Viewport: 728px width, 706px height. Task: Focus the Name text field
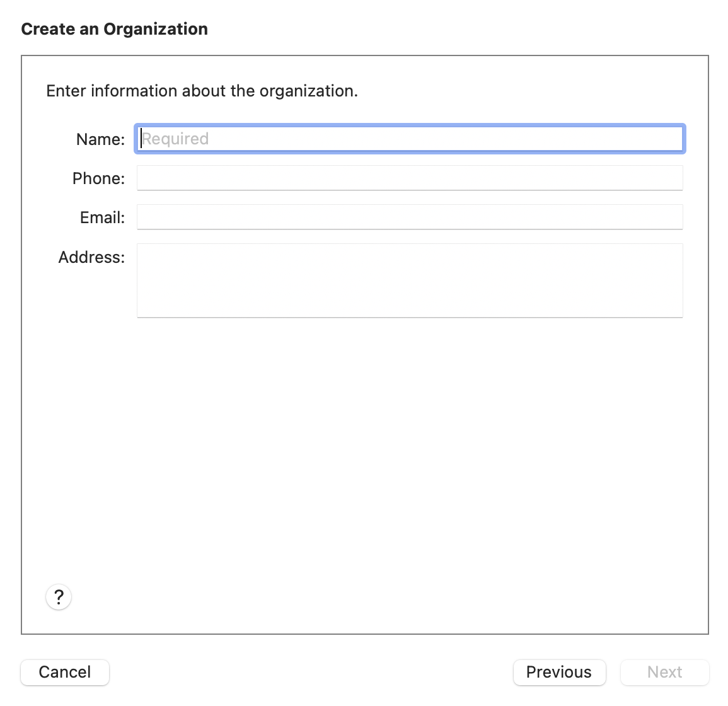410,139
